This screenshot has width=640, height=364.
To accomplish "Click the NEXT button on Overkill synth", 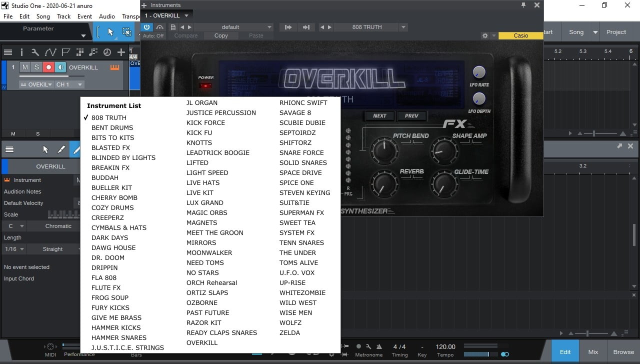I will 379,115.
